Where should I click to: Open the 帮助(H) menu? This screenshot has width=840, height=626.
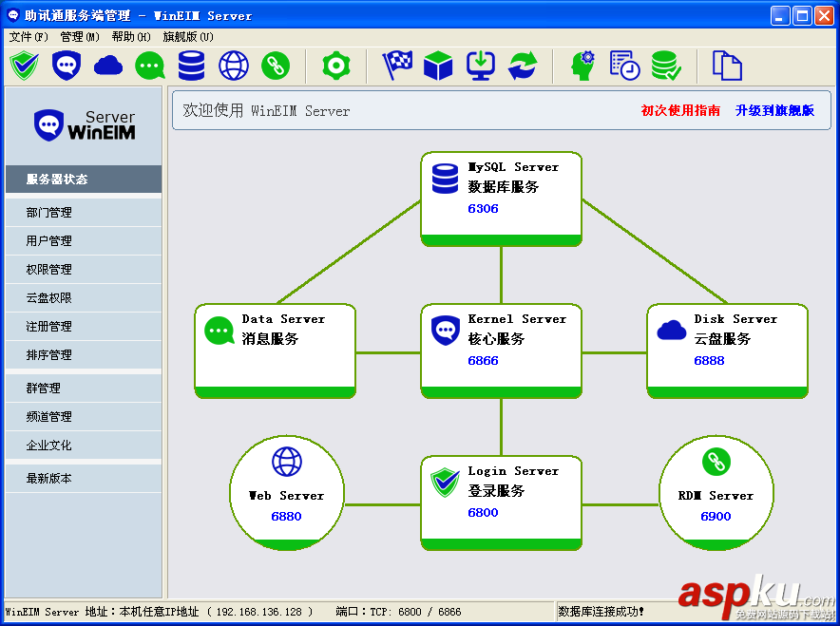tap(131, 37)
